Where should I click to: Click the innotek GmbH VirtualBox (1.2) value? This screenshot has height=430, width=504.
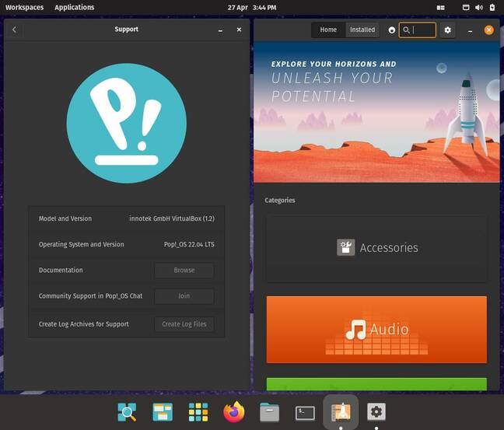(x=172, y=218)
